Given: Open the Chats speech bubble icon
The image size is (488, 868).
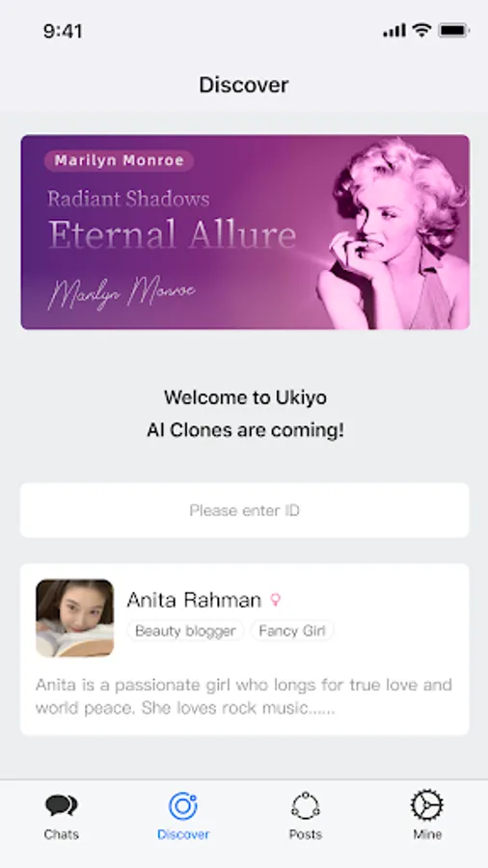Looking at the screenshot, I should pos(62,805).
